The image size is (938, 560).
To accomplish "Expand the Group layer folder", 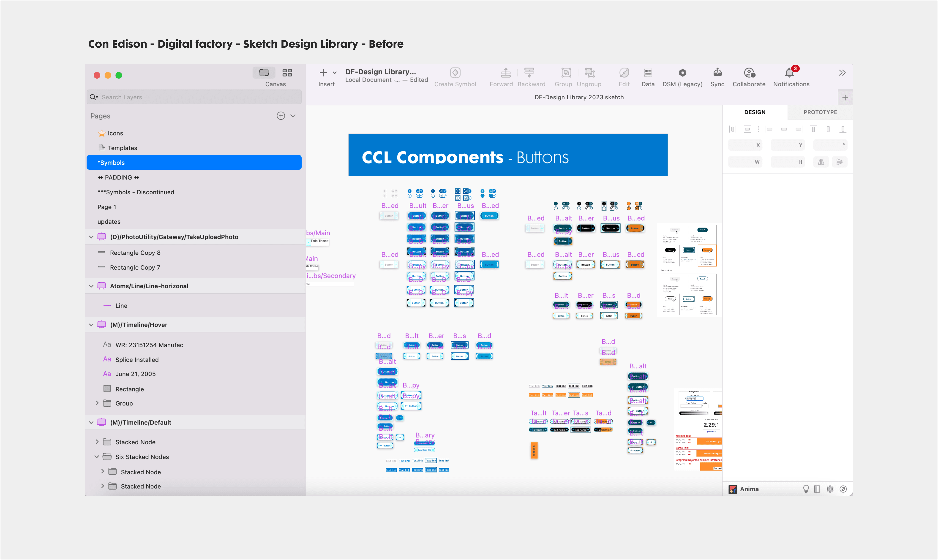I will [97, 403].
